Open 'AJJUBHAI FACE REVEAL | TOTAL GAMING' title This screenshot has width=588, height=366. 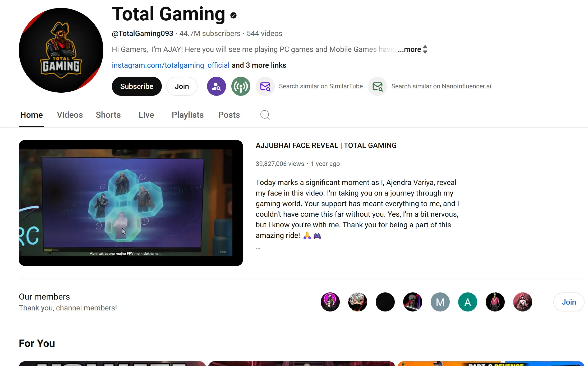326,146
